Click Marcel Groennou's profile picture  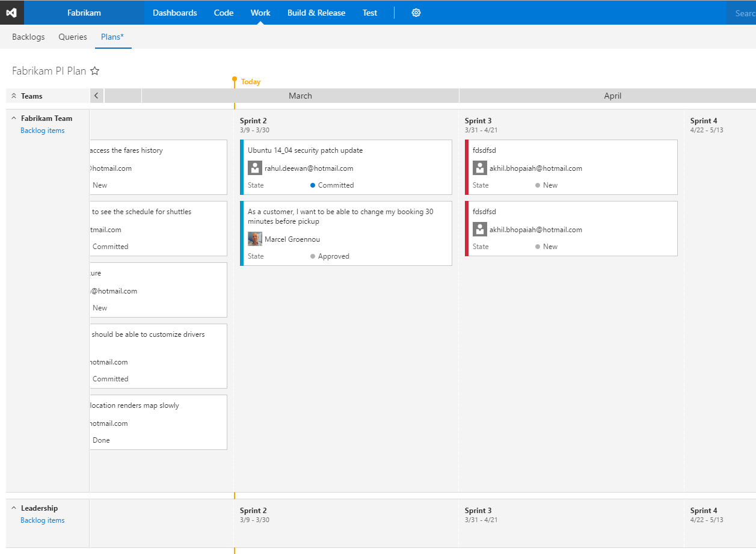[x=254, y=239]
